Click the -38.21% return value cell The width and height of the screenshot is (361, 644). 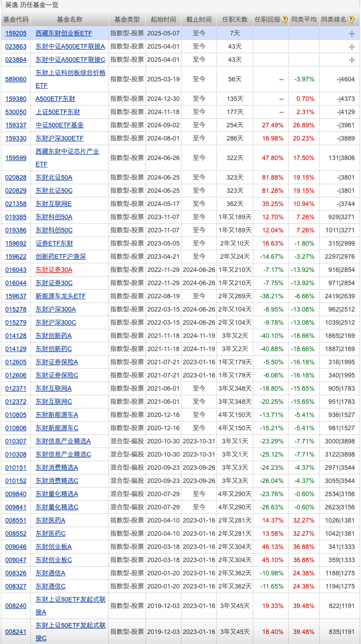[x=271, y=296]
